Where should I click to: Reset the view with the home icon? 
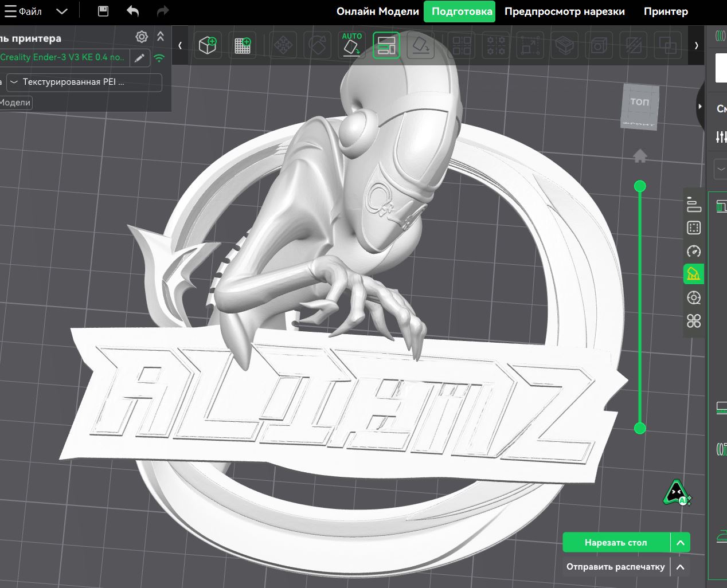point(640,156)
